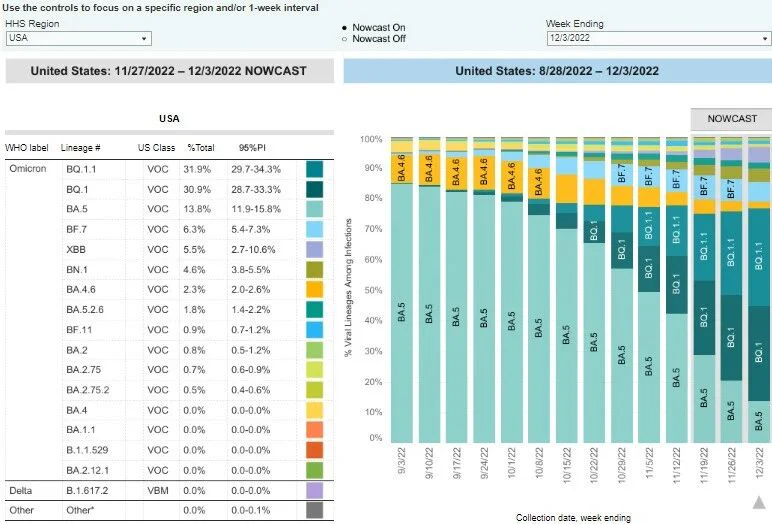Click the Other* lineage cell
Viewport: 772px width, 524px height.
[80, 510]
